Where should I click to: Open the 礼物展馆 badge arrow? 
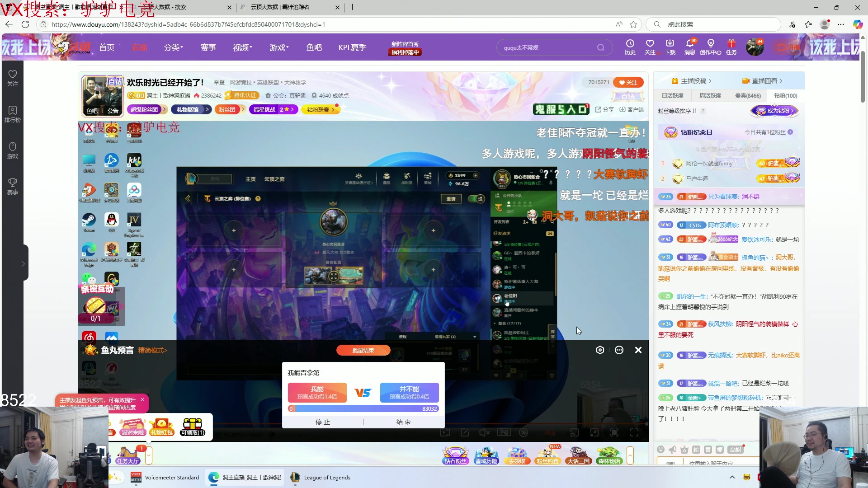pyautogui.click(x=207, y=109)
